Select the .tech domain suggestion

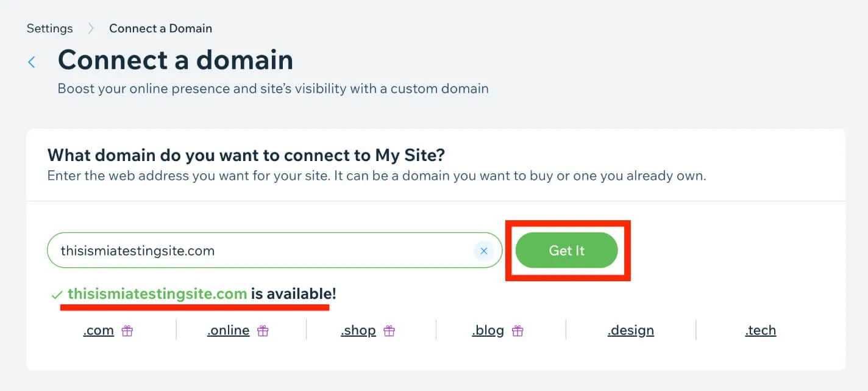pyautogui.click(x=760, y=330)
